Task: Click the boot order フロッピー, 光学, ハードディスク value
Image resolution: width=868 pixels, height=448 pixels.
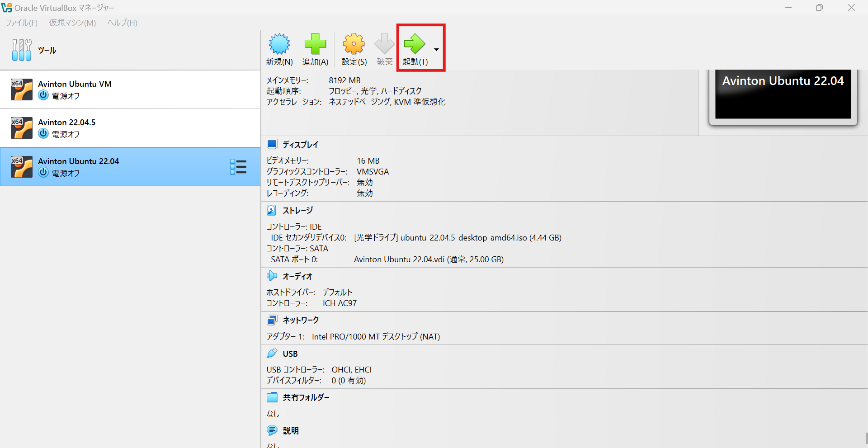Action: (375, 91)
